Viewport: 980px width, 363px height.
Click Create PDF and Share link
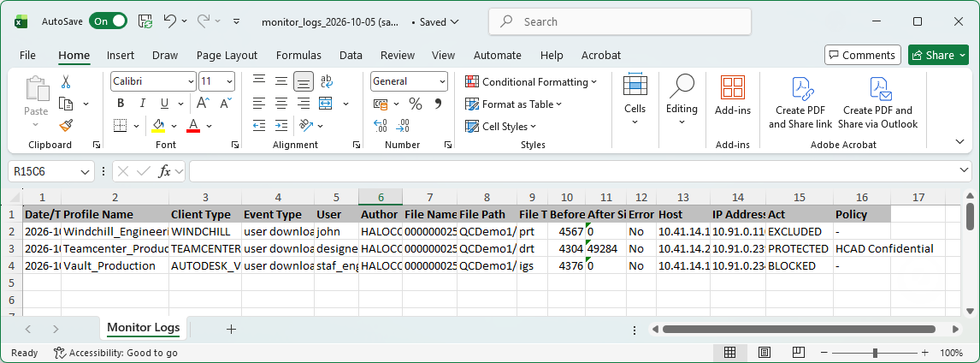[x=800, y=103]
